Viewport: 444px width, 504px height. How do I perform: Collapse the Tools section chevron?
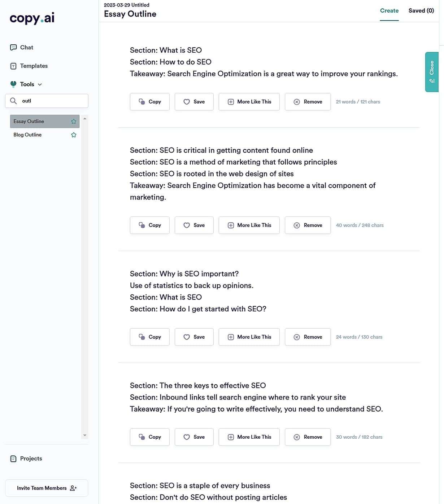pyautogui.click(x=40, y=84)
